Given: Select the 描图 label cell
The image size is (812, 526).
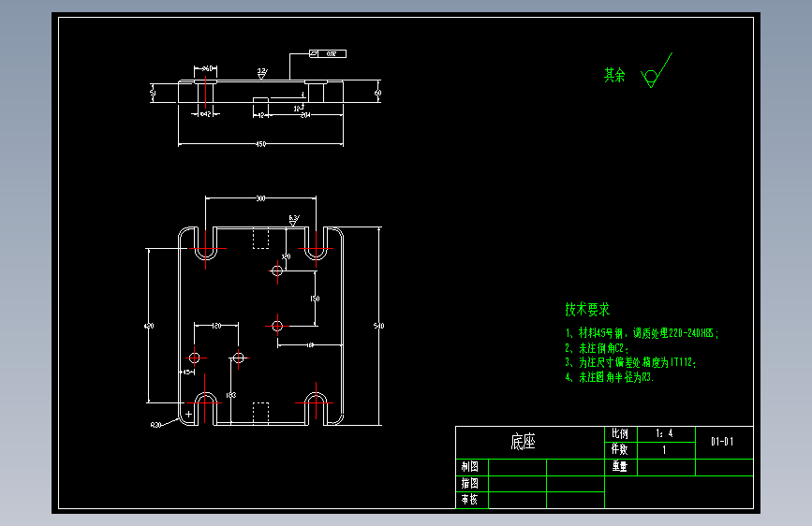Looking at the screenshot, I should [471, 483].
